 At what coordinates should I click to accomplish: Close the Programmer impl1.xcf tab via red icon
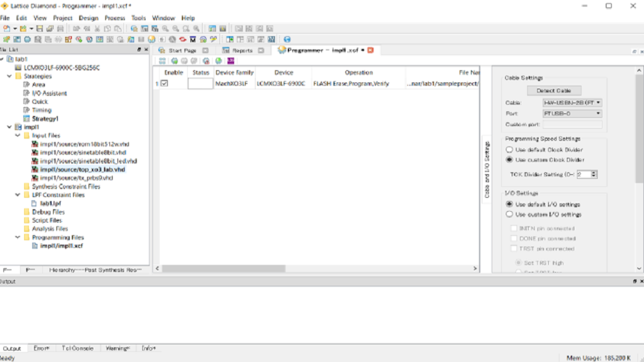(370, 50)
